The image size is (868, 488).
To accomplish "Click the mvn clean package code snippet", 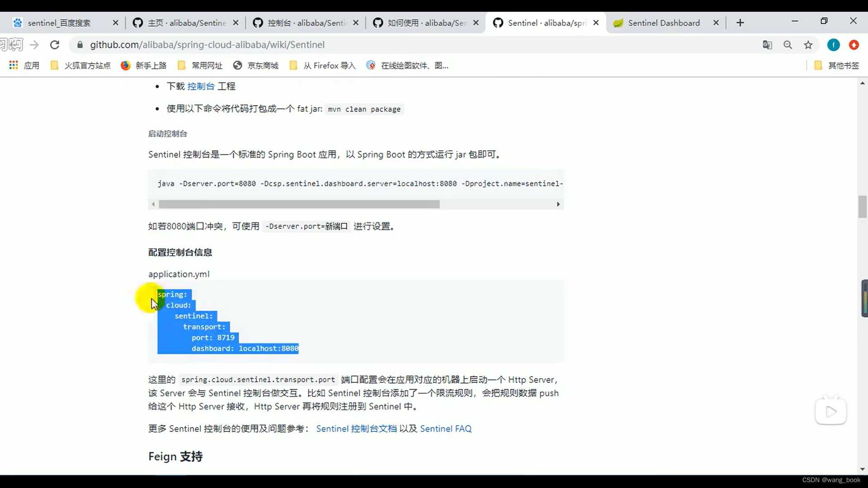I will (x=364, y=109).
